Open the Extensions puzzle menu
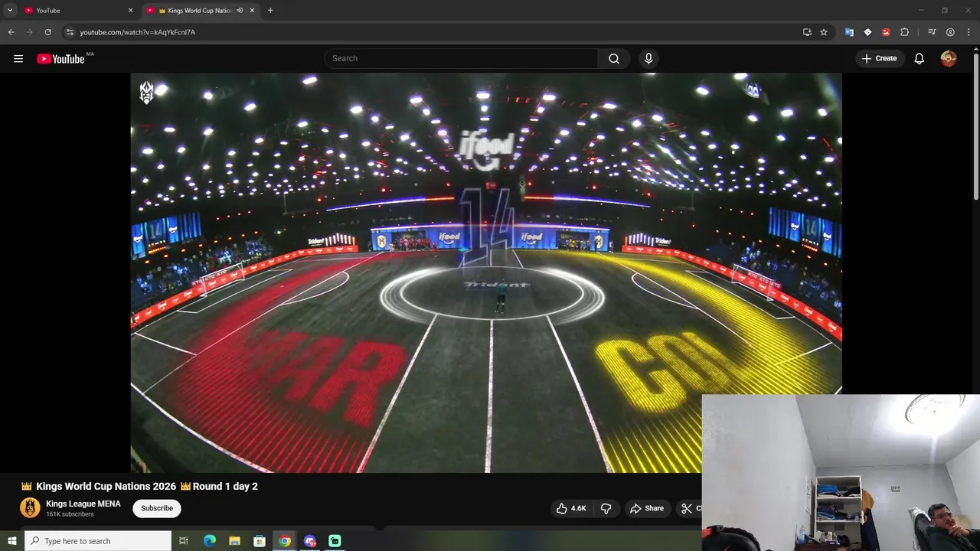Viewport: 980px width, 551px height. [x=904, y=32]
